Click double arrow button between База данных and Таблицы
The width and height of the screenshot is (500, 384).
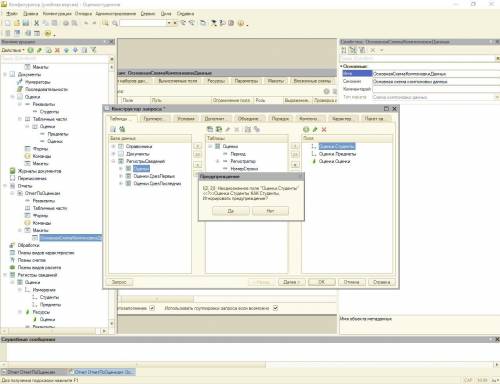tap(197, 154)
